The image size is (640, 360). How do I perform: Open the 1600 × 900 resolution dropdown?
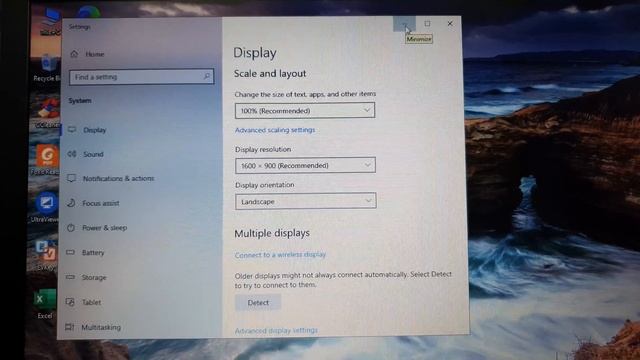(x=305, y=165)
